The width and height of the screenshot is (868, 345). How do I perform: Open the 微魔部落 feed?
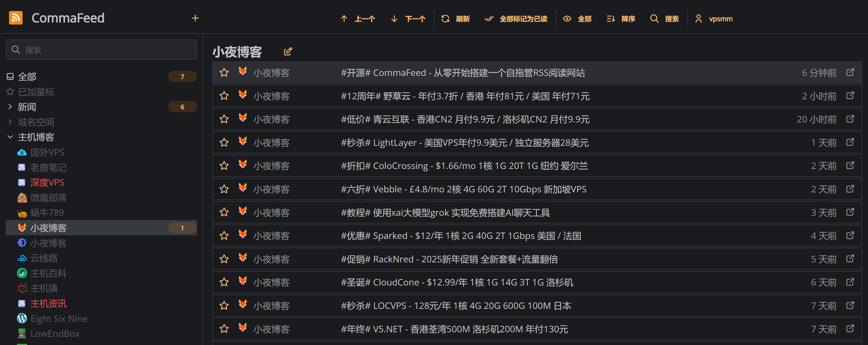point(101,197)
